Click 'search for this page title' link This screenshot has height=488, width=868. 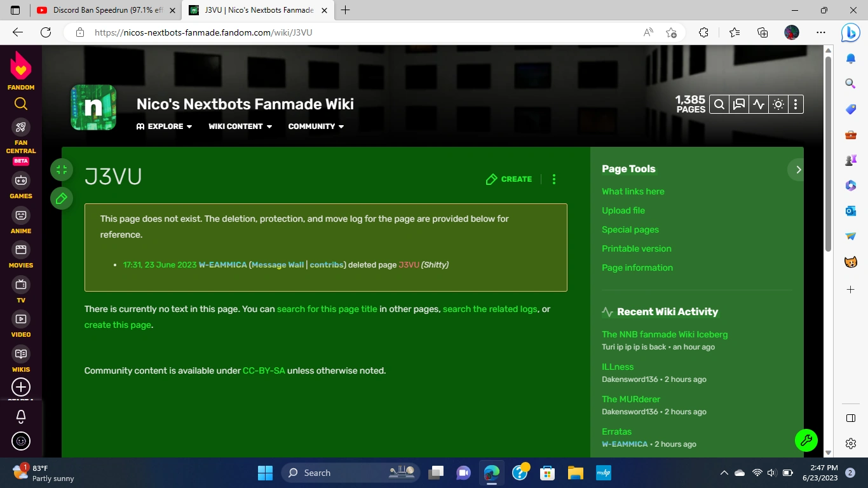(327, 309)
